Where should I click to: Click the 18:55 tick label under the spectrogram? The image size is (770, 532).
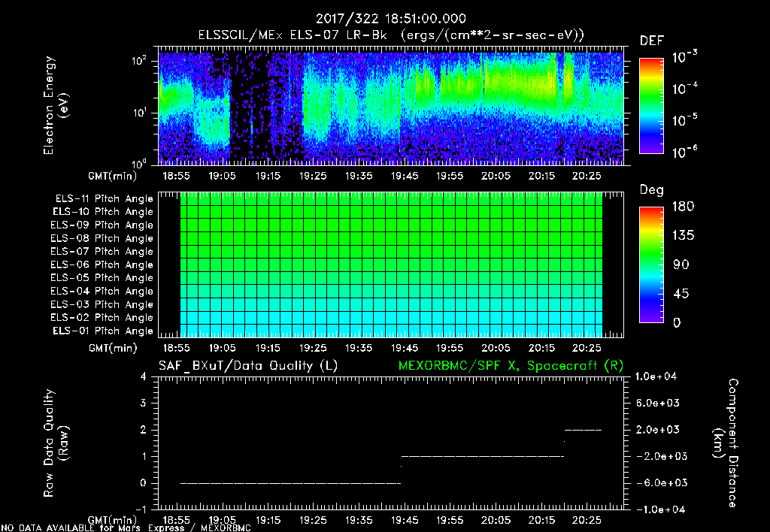[x=176, y=176]
